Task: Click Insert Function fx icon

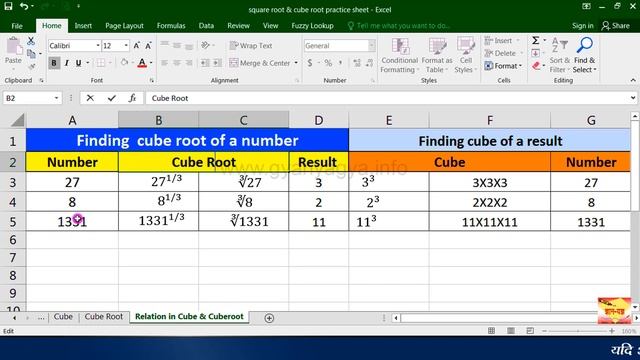Action: coord(132,98)
